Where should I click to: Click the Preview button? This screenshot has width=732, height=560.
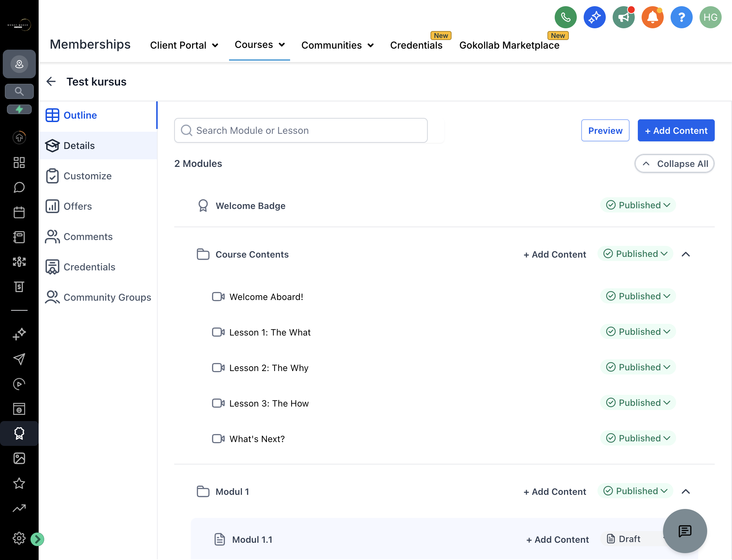pyautogui.click(x=605, y=130)
